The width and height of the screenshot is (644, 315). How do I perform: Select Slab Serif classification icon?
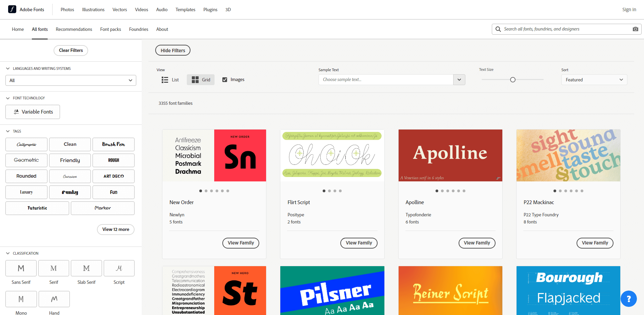tap(86, 268)
